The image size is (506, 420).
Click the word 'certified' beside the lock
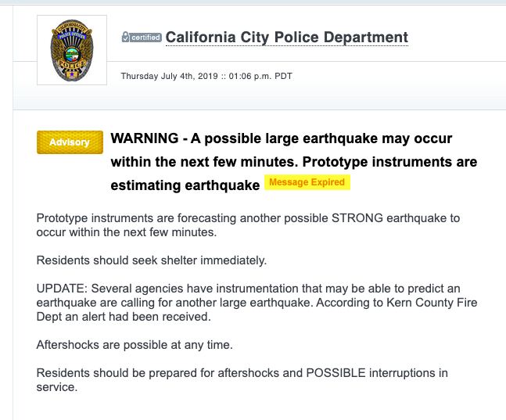pos(145,38)
